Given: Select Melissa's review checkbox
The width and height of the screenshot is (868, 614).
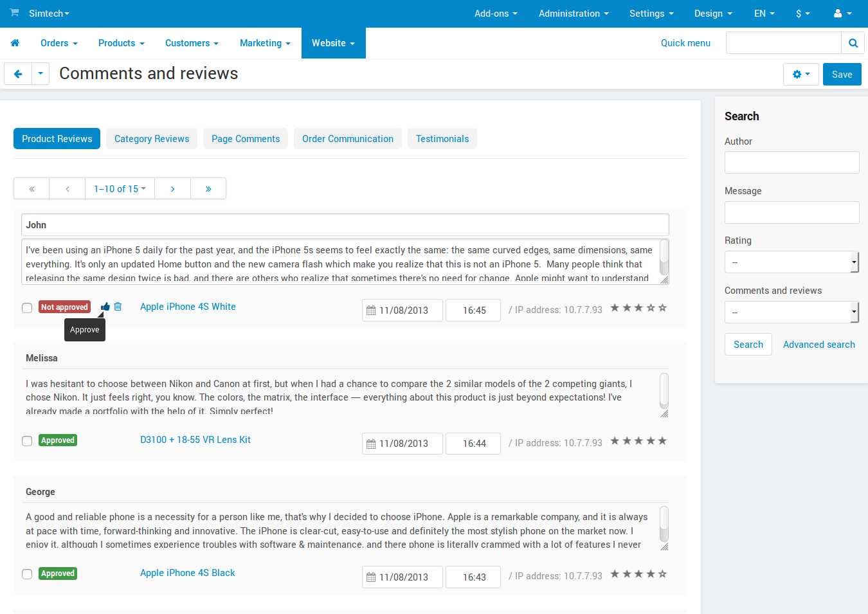Looking at the screenshot, I should 27,441.
